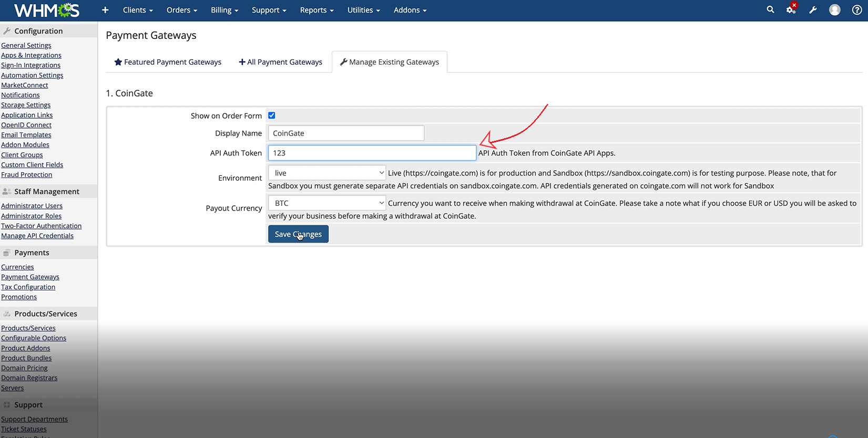Open Two-Factor Authentication link
This screenshot has width=868, height=438.
pyautogui.click(x=41, y=226)
